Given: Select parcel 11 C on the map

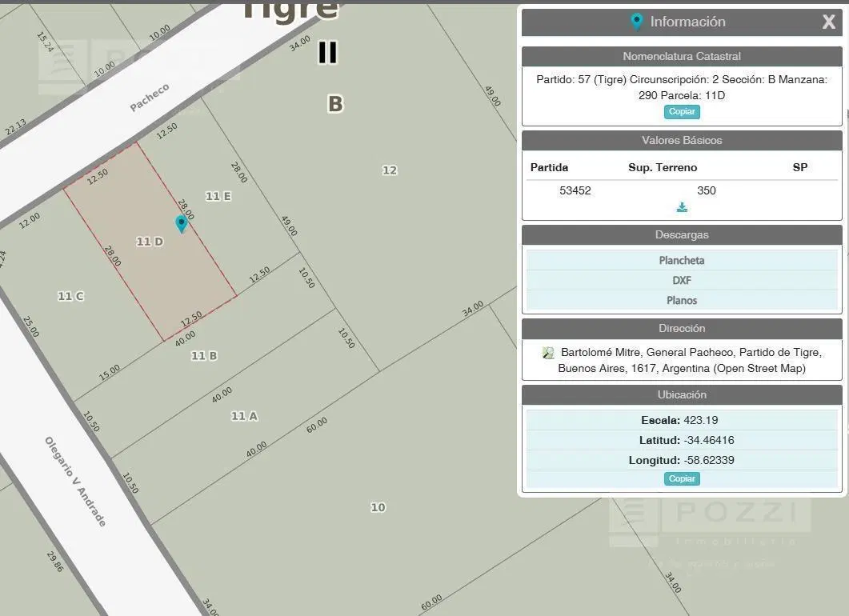Looking at the screenshot, I should [71, 296].
